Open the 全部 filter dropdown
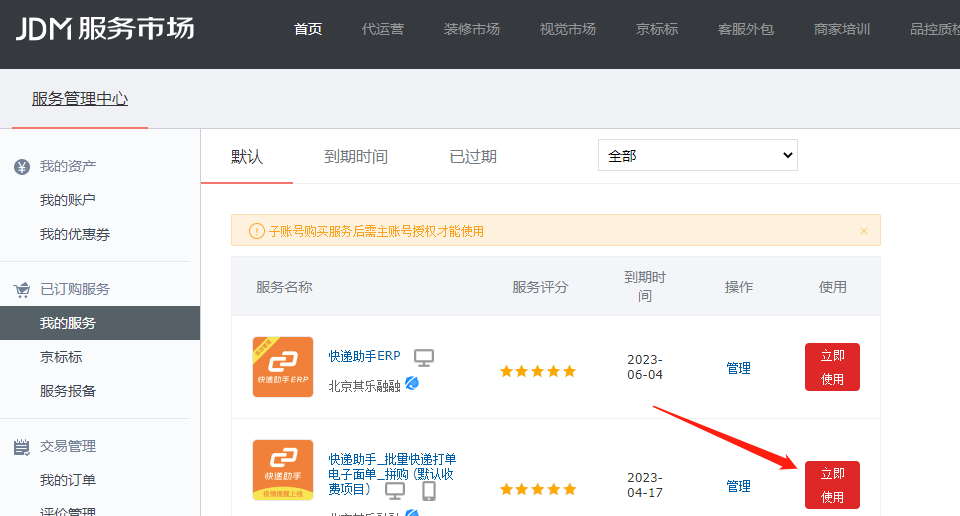Viewport: 960px width, 516px height. pos(698,155)
